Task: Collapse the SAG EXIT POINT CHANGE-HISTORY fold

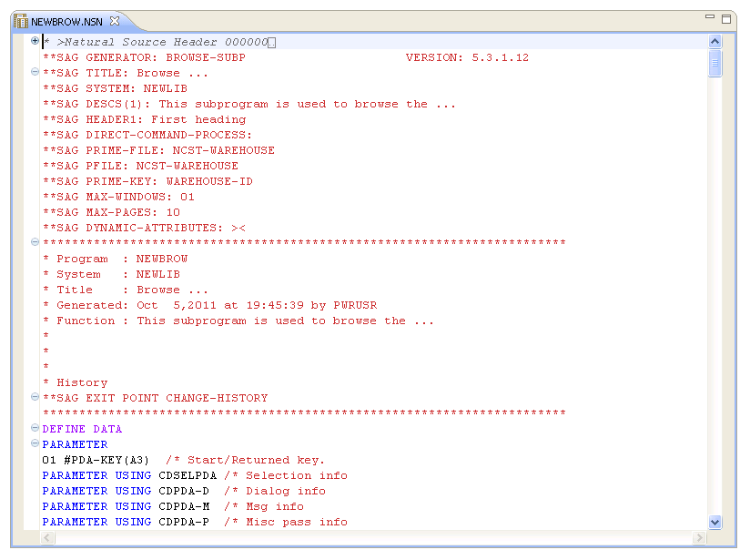Action: 35,397
